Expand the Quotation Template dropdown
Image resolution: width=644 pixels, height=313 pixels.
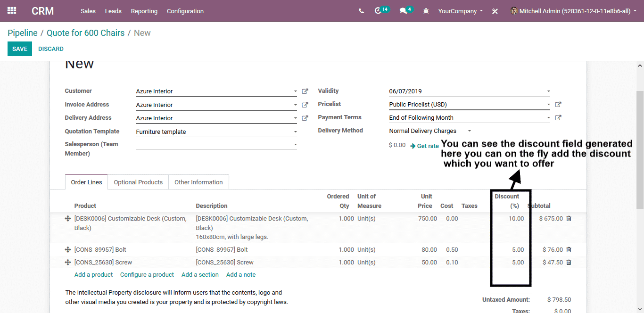(x=296, y=132)
